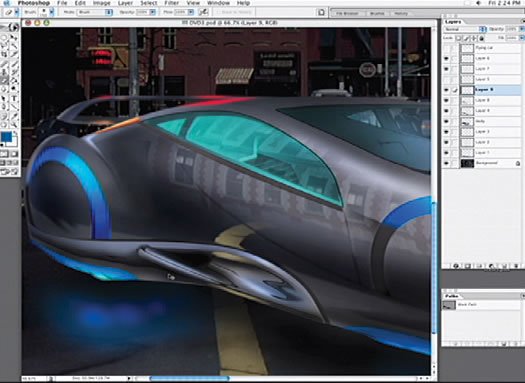Click Background layer thumbnail
This screenshot has height=383, width=525.
pyautogui.click(x=467, y=163)
